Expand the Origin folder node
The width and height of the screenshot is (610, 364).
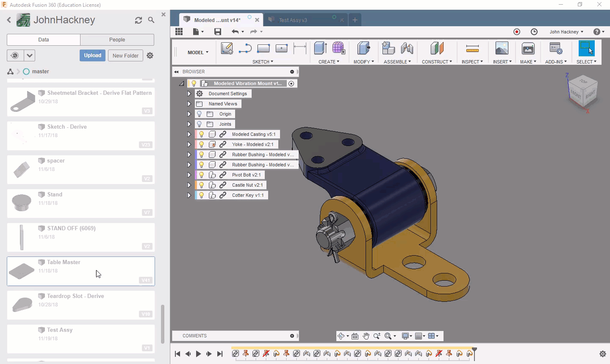click(x=189, y=114)
